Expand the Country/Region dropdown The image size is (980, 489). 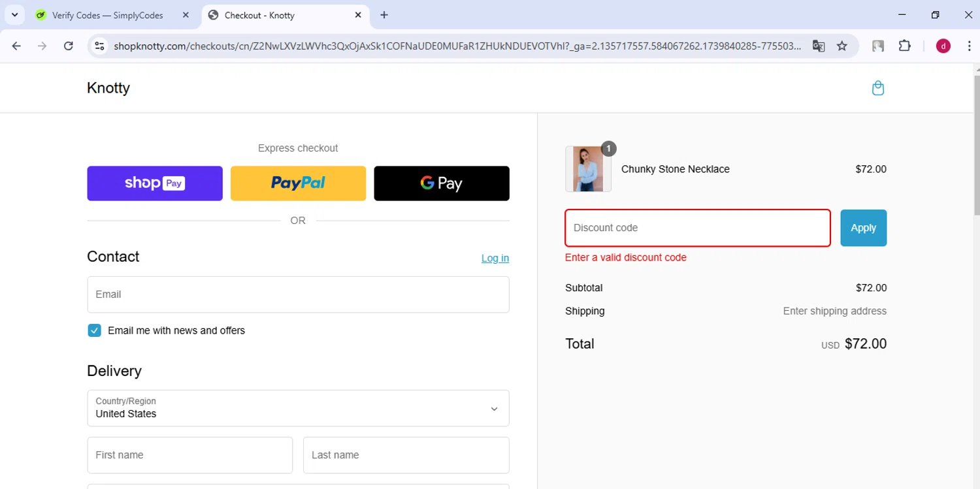point(298,408)
